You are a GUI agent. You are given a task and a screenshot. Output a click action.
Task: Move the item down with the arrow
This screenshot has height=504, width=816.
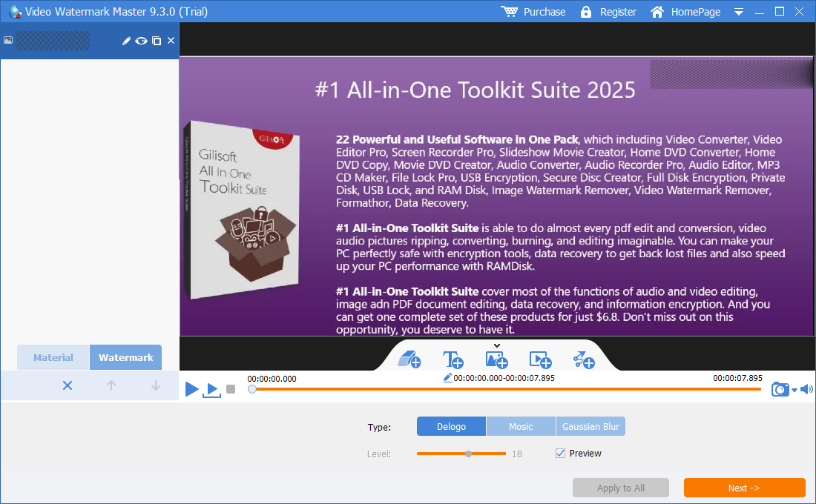(155, 385)
